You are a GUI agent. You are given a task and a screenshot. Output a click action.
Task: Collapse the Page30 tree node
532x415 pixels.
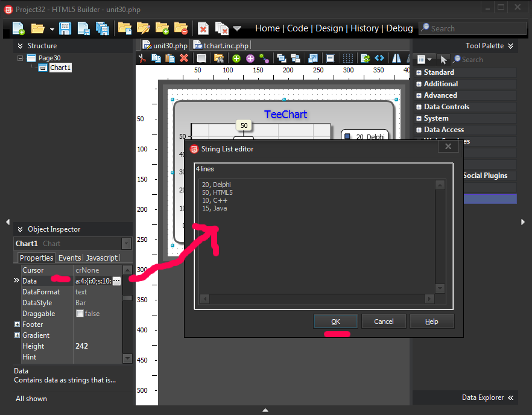21,58
